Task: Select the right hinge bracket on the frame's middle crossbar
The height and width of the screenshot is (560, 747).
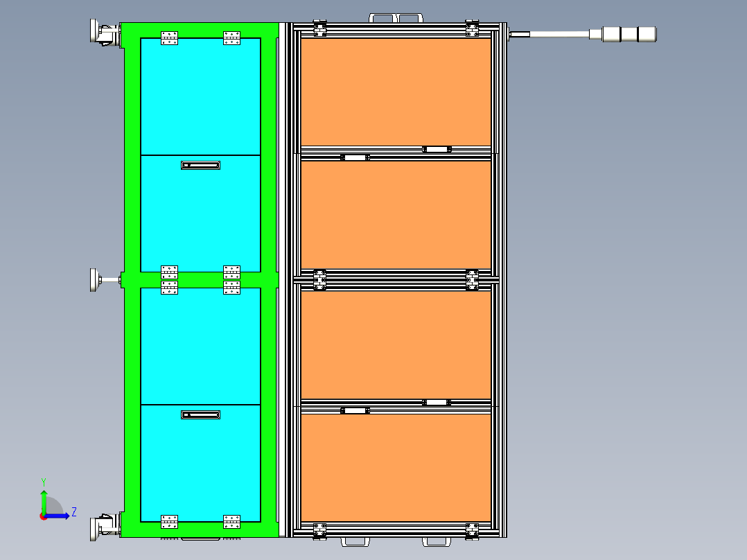Action: pyautogui.click(x=472, y=280)
